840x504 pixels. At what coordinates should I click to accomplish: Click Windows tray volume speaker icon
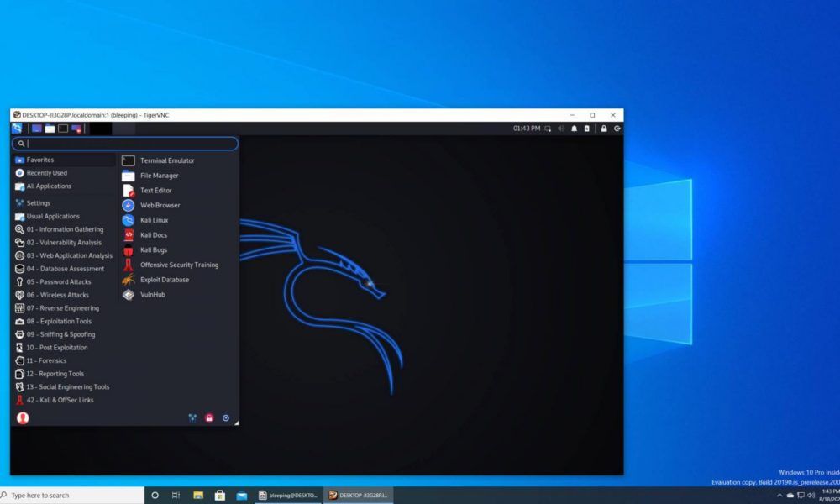pos(811,496)
